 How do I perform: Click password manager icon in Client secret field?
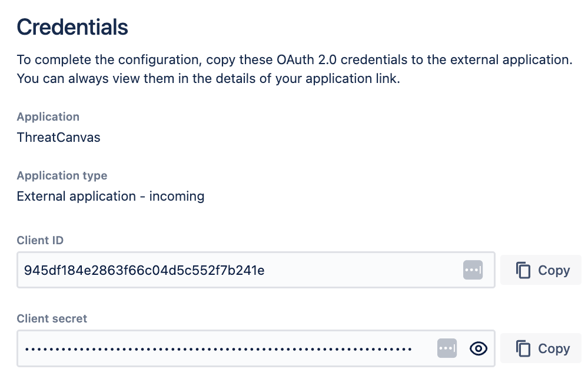tap(447, 348)
